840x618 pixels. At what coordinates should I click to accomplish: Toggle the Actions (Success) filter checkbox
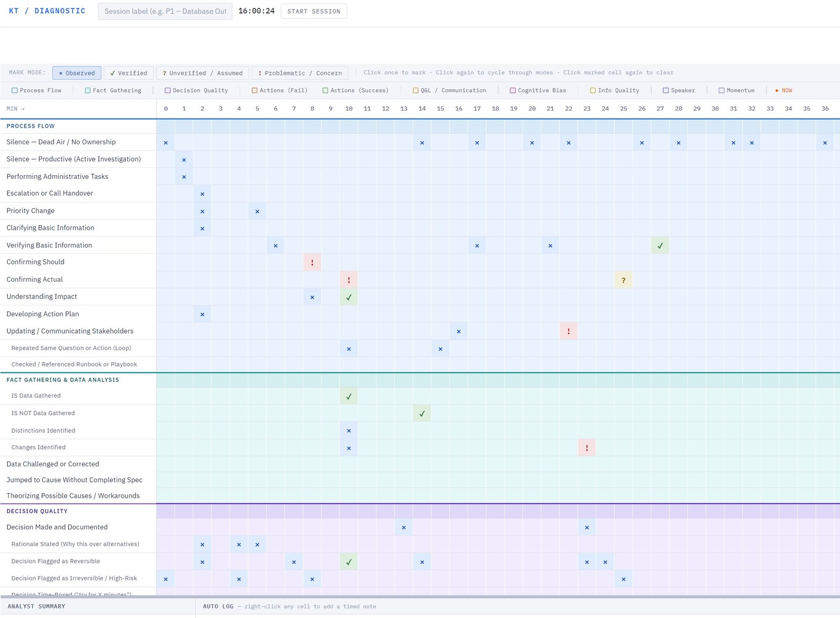click(325, 90)
